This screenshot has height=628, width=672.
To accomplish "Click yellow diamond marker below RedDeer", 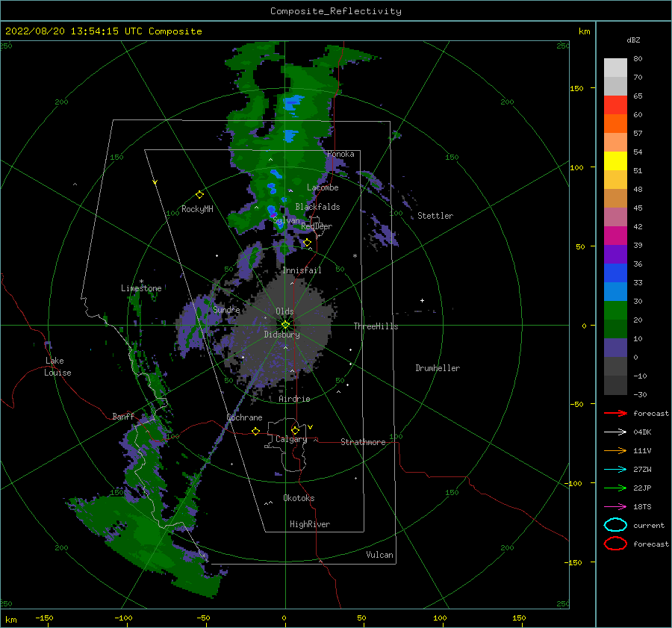I will (307, 243).
